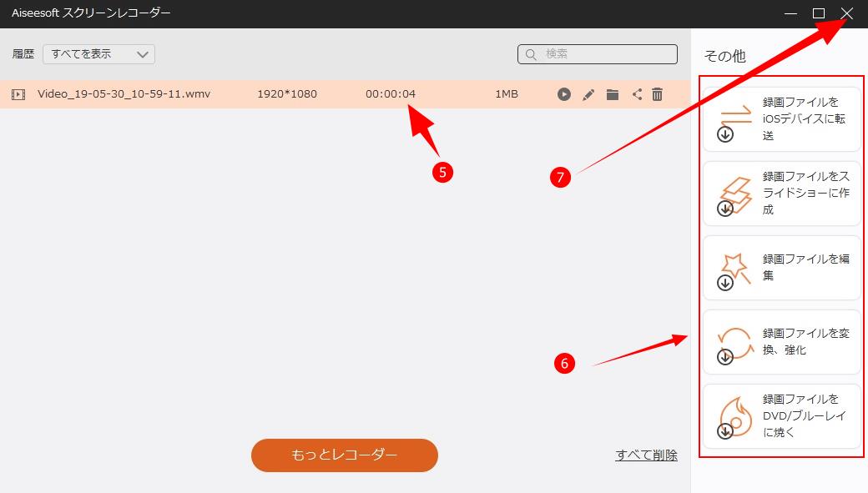This screenshot has height=493, width=868.
Task: Click the magic wand star edit icon
Action: pos(735,271)
